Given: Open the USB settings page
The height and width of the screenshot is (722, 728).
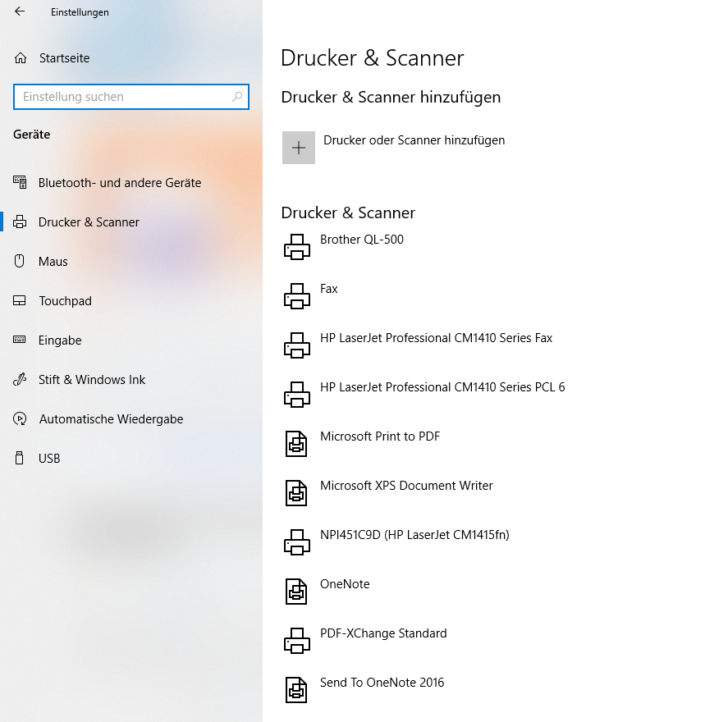Looking at the screenshot, I should click(49, 459).
